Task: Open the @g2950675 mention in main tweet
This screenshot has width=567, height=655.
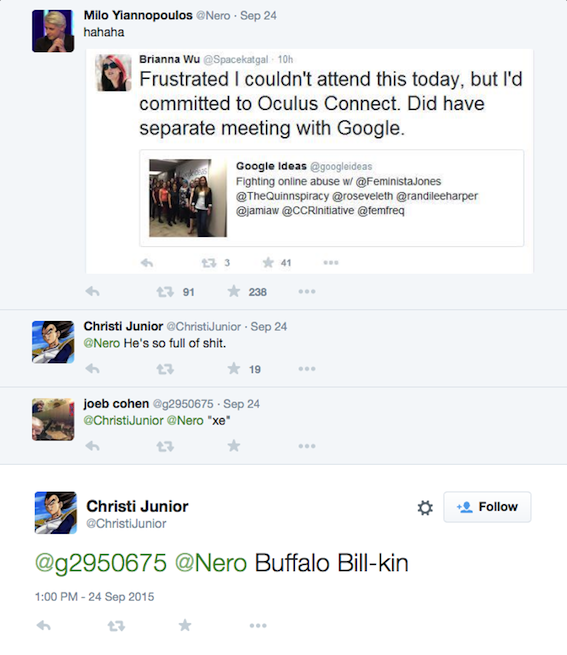Action: click(101, 563)
